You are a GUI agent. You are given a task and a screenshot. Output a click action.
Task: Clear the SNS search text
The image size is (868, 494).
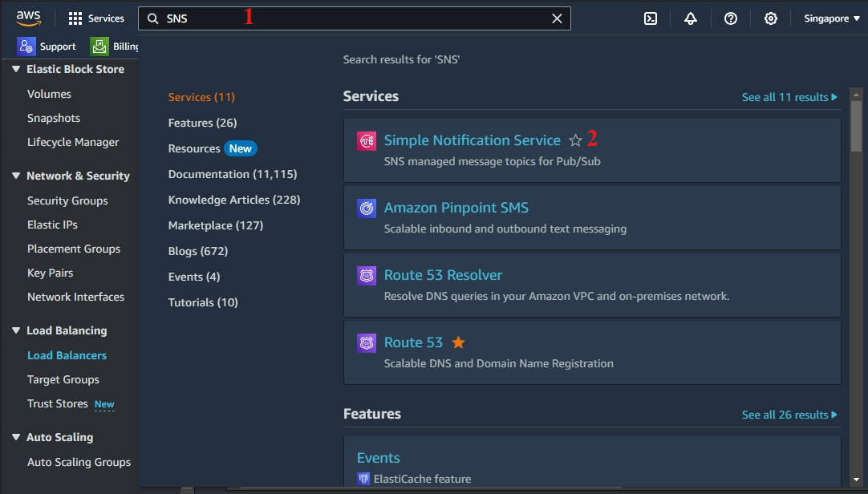point(557,18)
